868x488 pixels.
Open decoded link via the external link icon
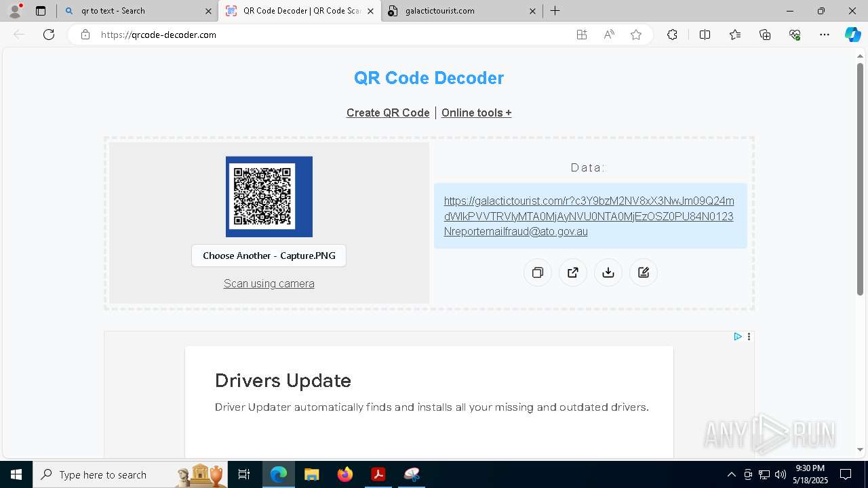tap(573, 272)
